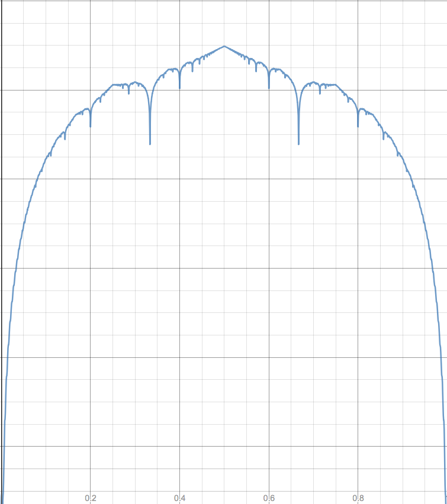Screen dimensions: 447x504
Task: Click the small dip right of x = 0.8
Action: [383, 138]
